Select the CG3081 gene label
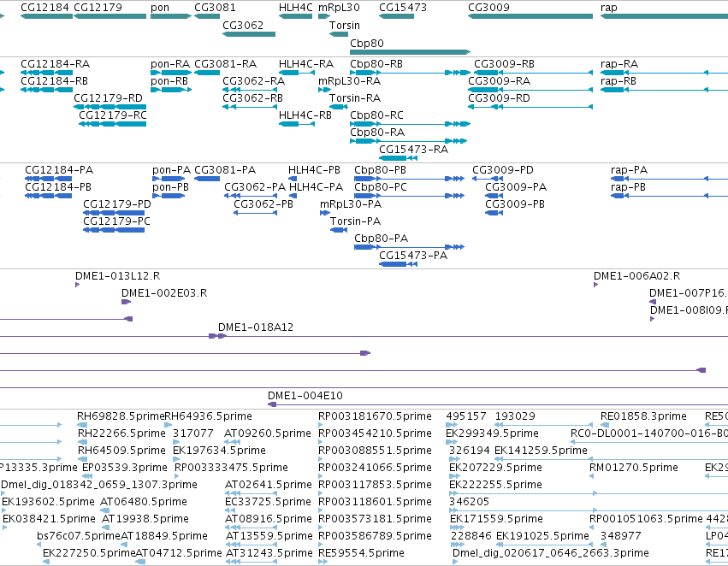 215,8
